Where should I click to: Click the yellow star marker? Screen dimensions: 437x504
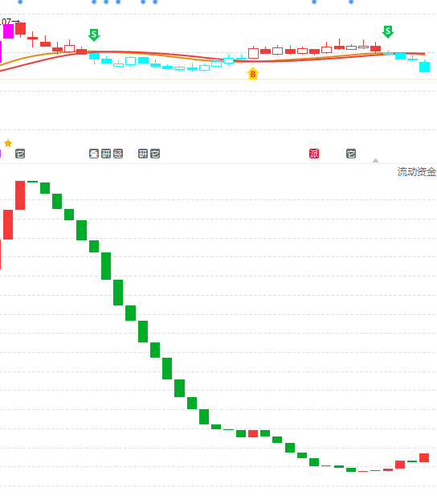point(8,143)
